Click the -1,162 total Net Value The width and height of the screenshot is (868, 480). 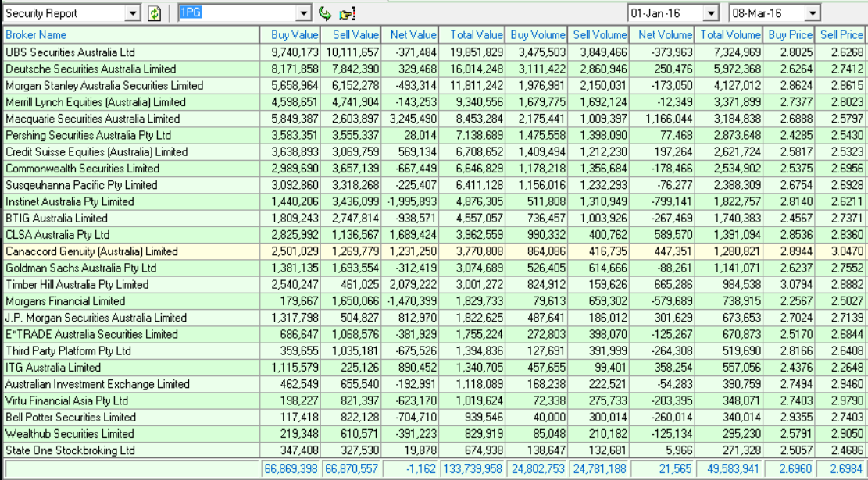[x=409, y=469]
